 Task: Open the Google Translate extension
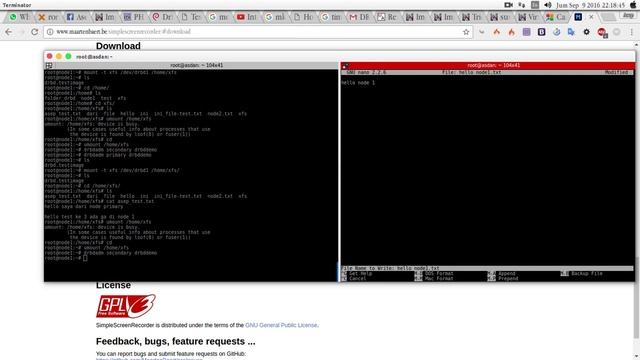[x=571, y=32]
